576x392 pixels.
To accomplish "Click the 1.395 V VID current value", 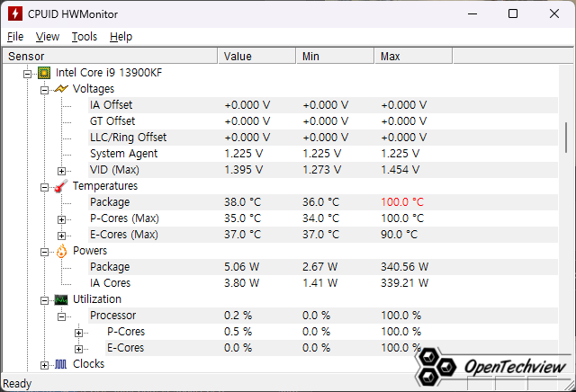I will (244, 170).
